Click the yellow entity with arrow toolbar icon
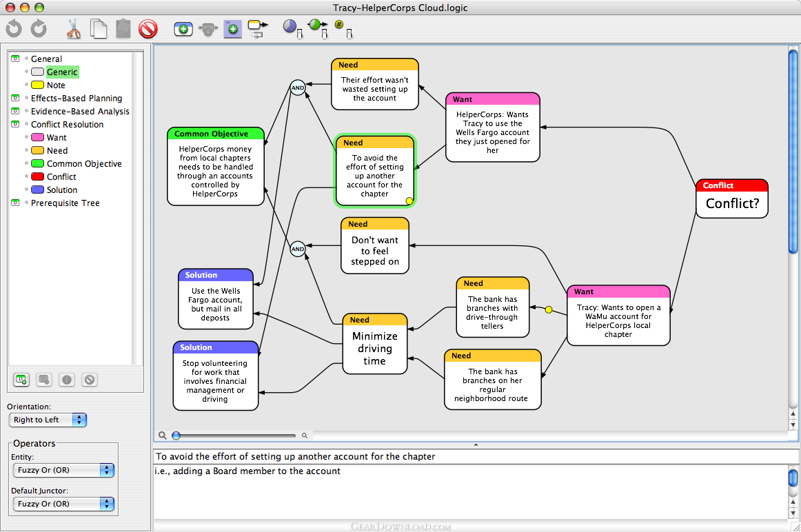The width and height of the screenshot is (801, 532). pyautogui.click(x=258, y=28)
